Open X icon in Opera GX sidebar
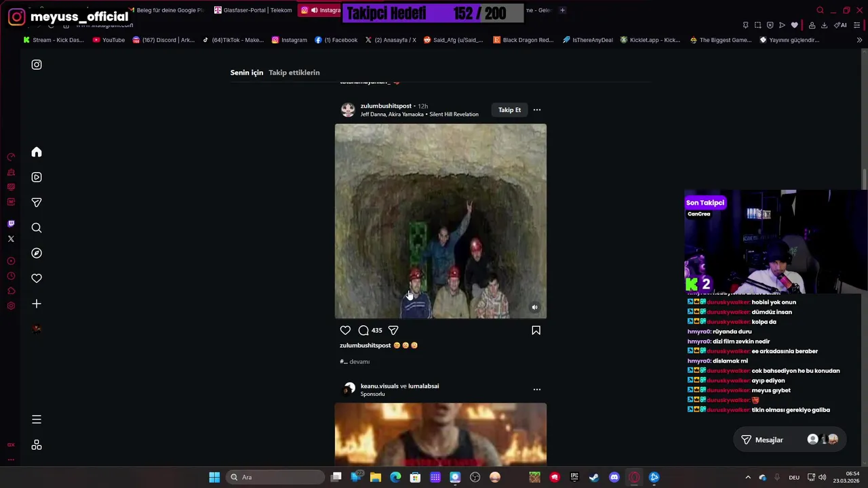The image size is (868, 488). pyautogui.click(x=11, y=239)
